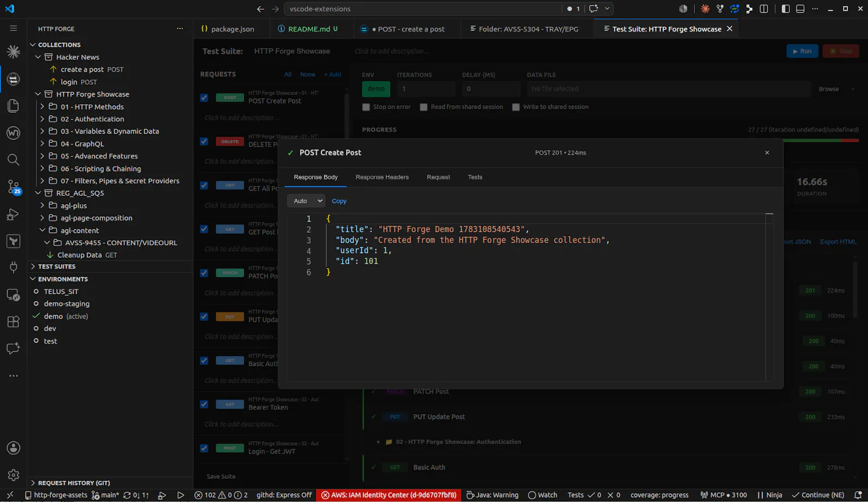
Task: Uncheck the DELETE request checkbox
Action: click(204, 141)
